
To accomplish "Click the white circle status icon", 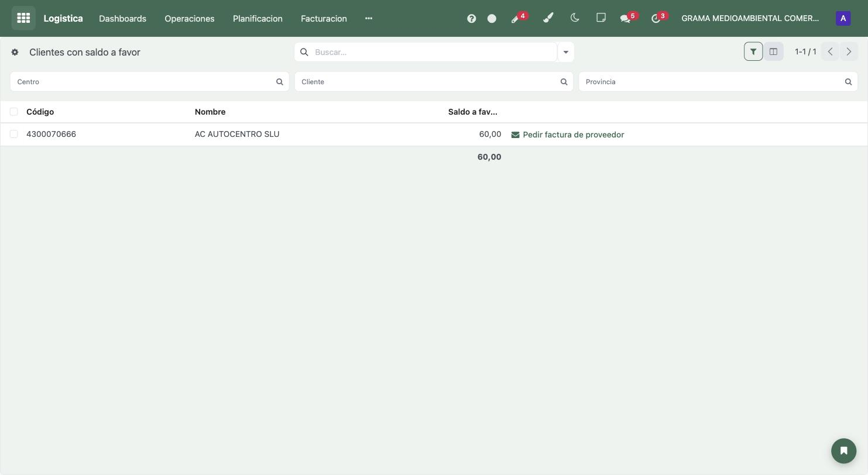I will 492,19.
